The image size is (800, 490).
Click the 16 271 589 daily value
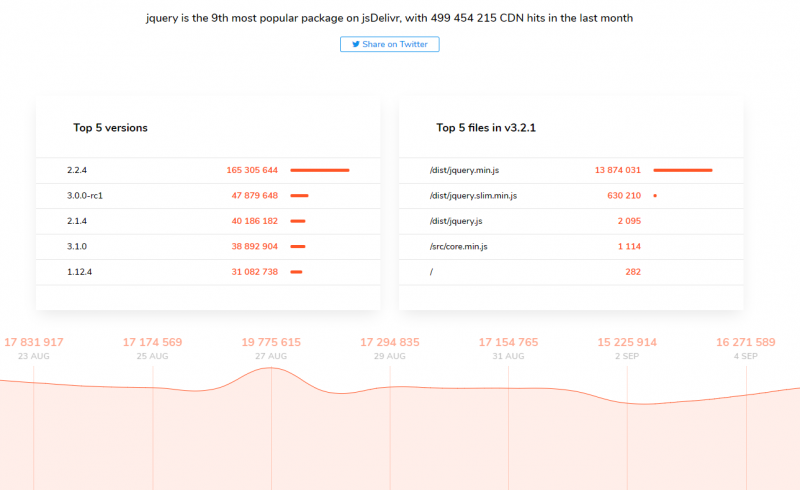click(746, 342)
